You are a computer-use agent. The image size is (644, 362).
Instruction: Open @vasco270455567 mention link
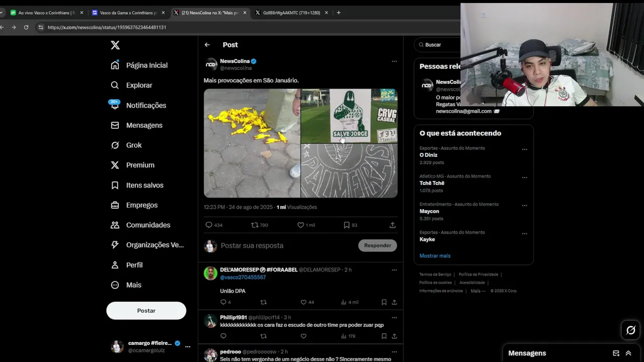(x=243, y=278)
